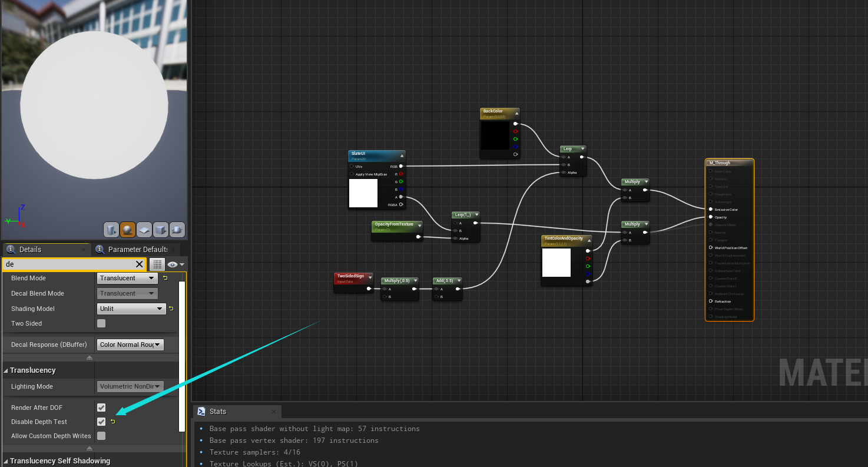Enable Allow Custom Depth Writes
Screen dimensions: 868x467
pyautogui.click(x=101, y=435)
